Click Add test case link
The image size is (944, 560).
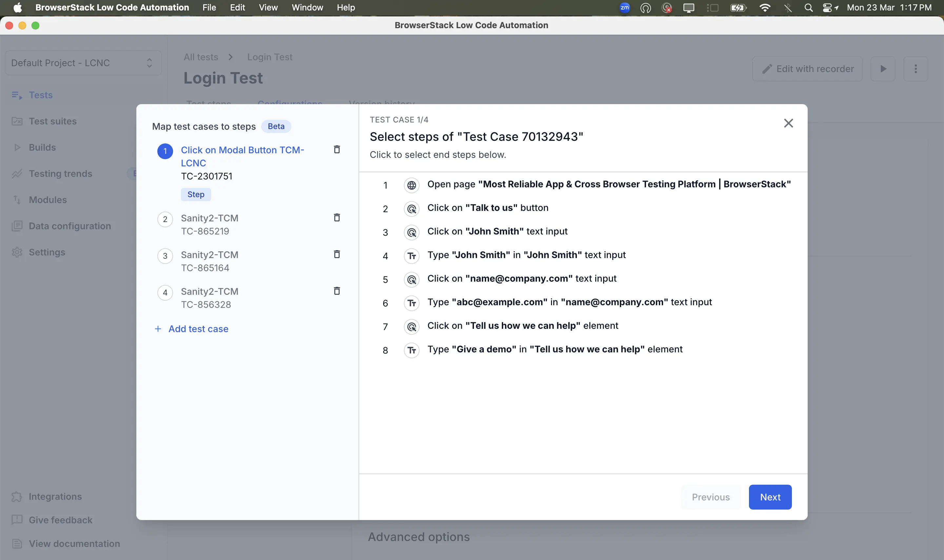point(198,329)
